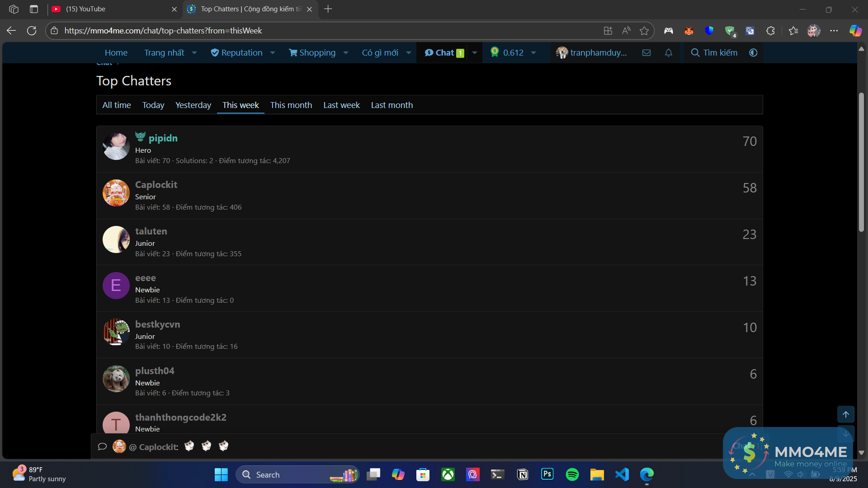Expand the 0.612 credits dropdown
868x488 pixels.
click(x=533, y=53)
